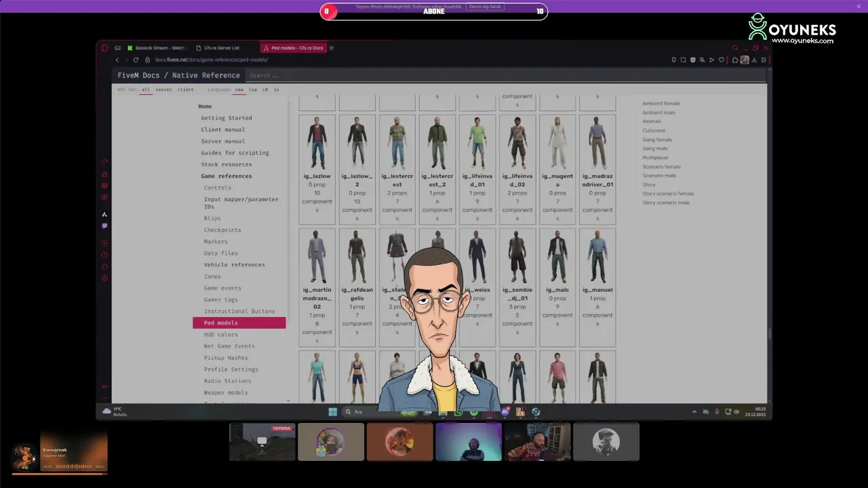Screen dimensions: 868x488
Task: Select Ped models sidebar item
Action: click(x=239, y=323)
